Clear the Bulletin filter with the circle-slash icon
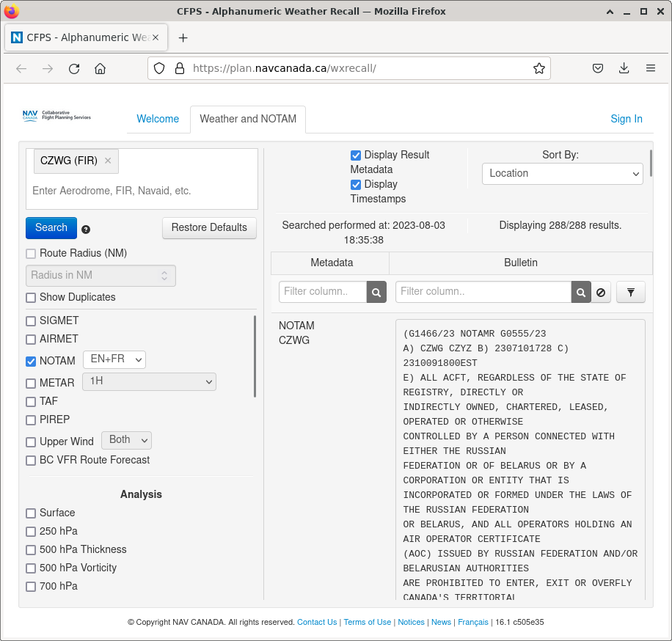This screenshot has height=641, width=672. 601,292
